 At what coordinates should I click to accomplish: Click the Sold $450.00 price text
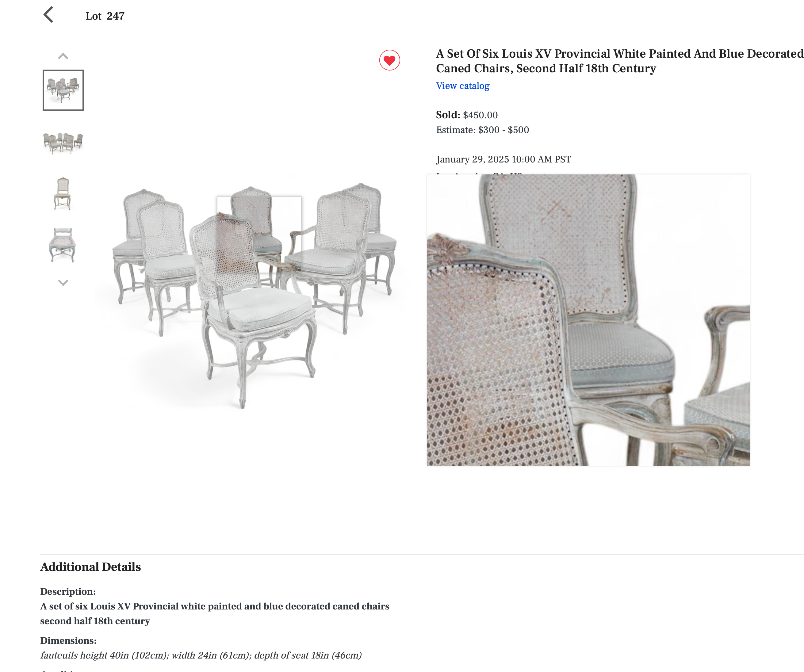467,115
